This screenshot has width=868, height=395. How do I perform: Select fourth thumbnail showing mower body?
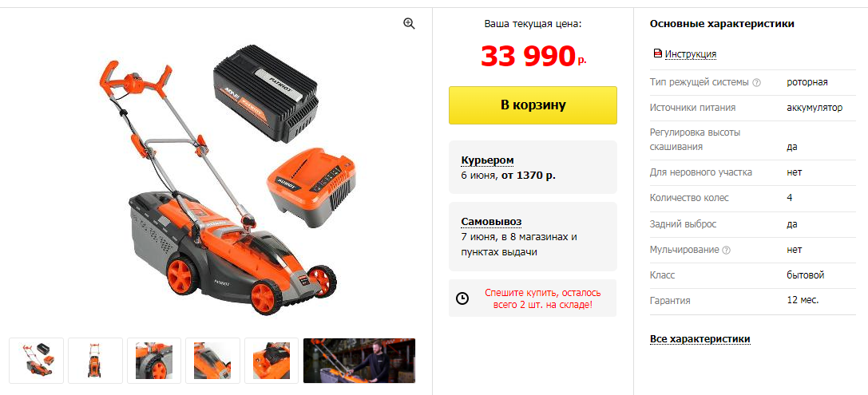point(212,361)
